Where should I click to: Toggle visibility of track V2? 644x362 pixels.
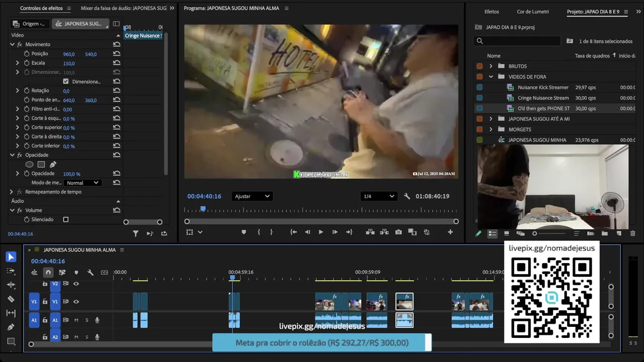(76, 284)
